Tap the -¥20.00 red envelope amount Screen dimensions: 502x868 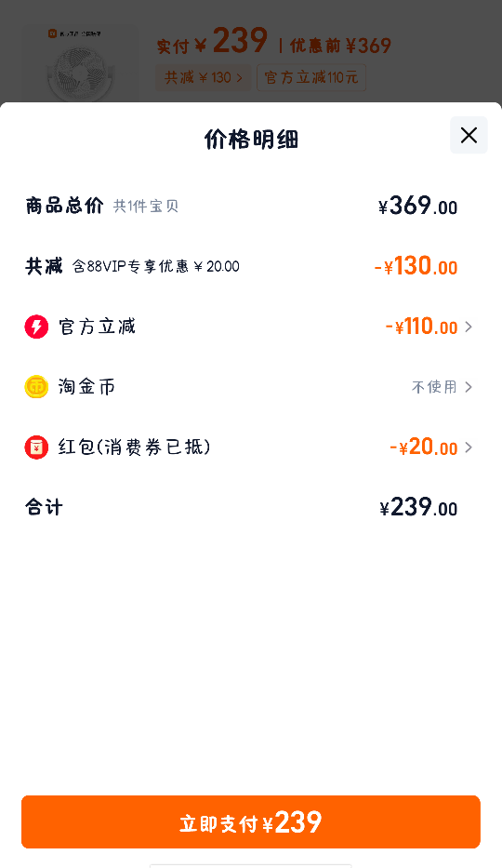[x=424, y=447]
